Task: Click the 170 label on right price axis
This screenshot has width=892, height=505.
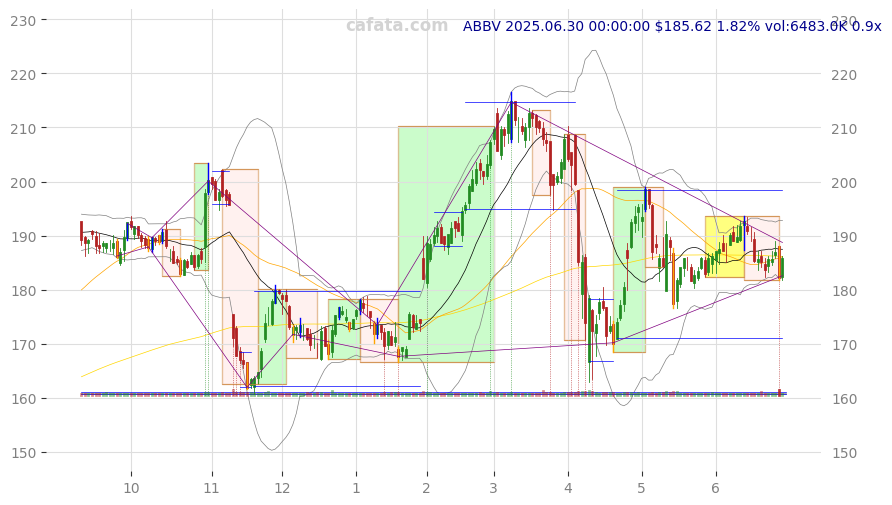Action: 844,345
